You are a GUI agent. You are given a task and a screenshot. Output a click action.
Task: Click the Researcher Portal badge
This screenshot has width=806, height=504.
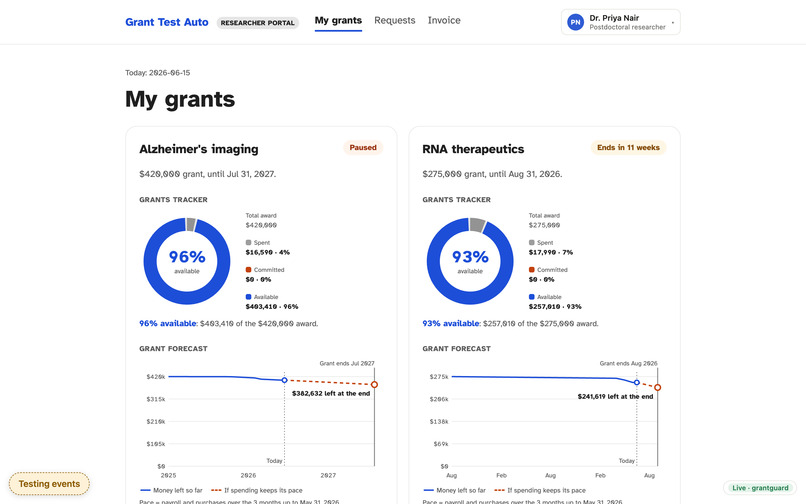click(258, 23)
